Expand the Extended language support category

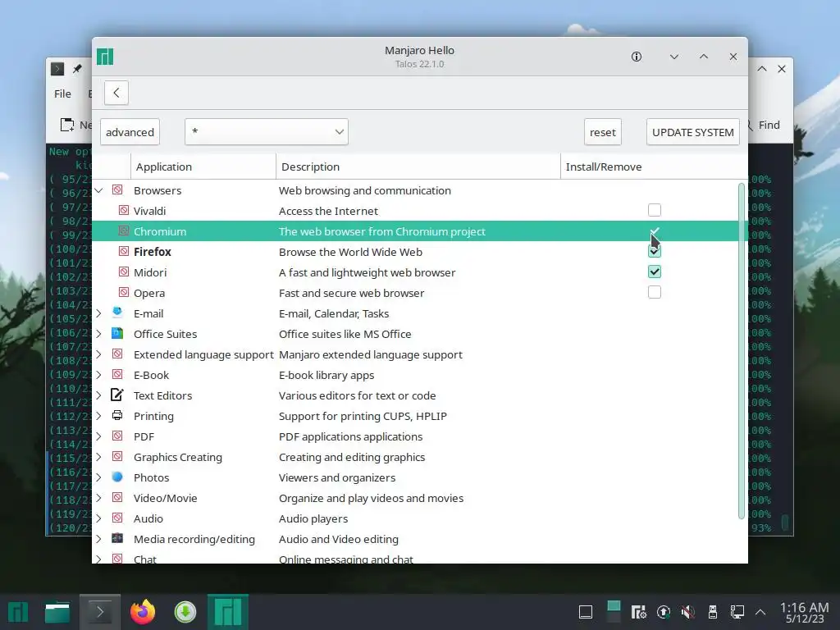coord(99,354)
